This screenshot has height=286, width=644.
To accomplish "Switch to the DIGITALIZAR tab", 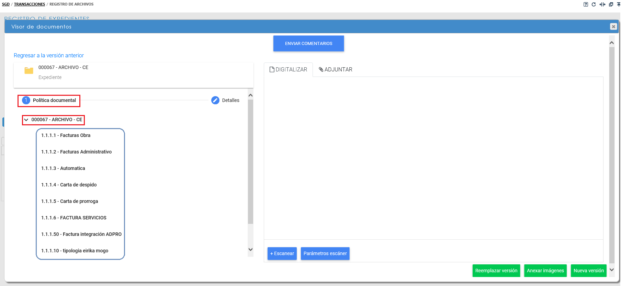I will (x=289, y=69).
